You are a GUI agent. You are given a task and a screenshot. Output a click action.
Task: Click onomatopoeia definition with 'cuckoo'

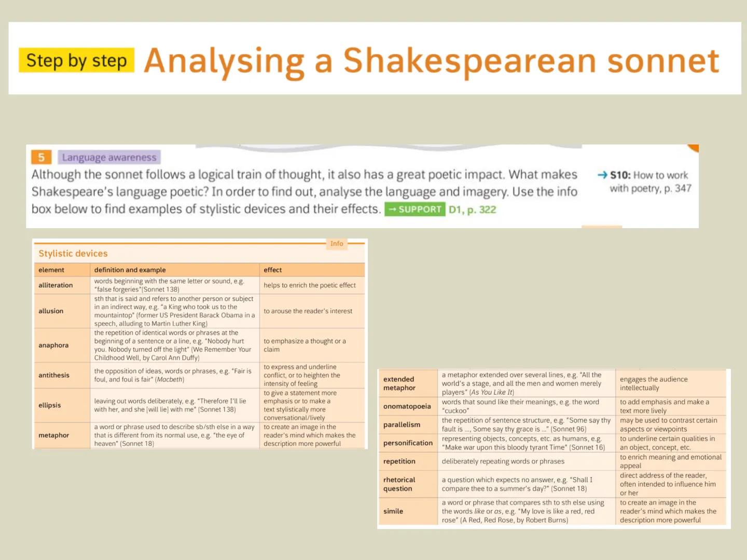[521, 407]
